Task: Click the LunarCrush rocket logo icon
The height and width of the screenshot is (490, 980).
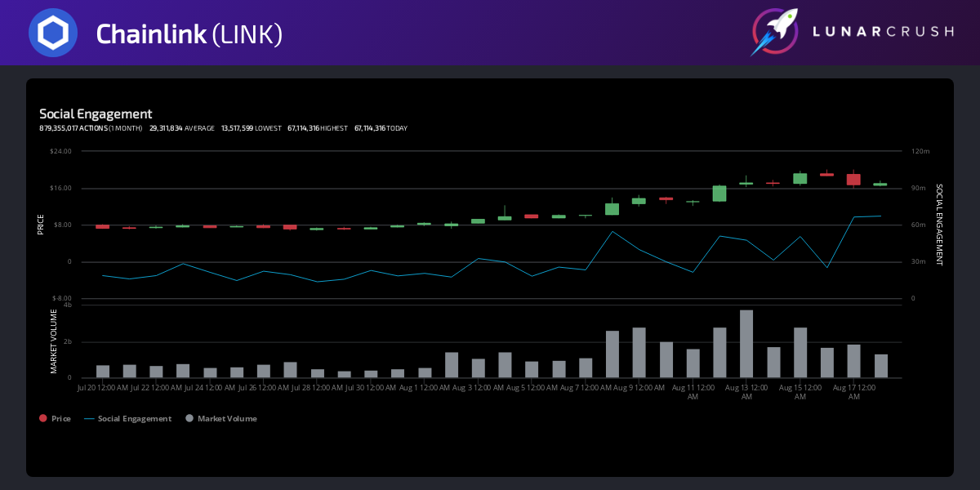Action: (x=774, y=33)
